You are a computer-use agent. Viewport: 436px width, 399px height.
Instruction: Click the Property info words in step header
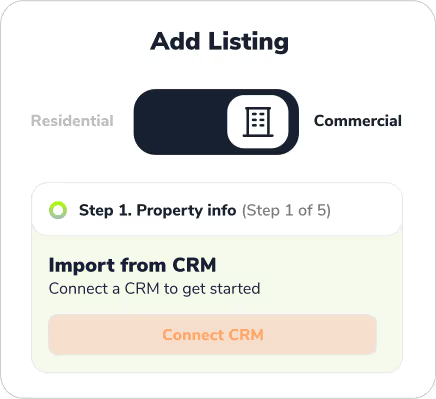(x=186, y=211)
